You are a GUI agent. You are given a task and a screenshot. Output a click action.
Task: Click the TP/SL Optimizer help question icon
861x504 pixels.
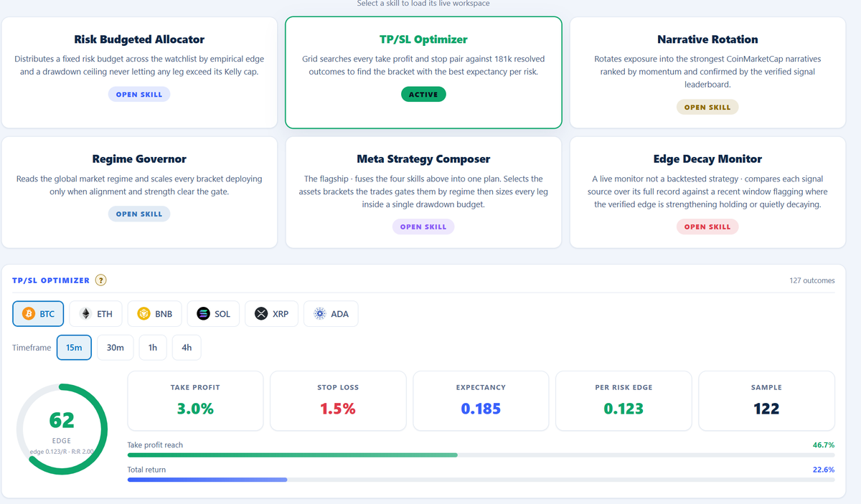(101, 280)
